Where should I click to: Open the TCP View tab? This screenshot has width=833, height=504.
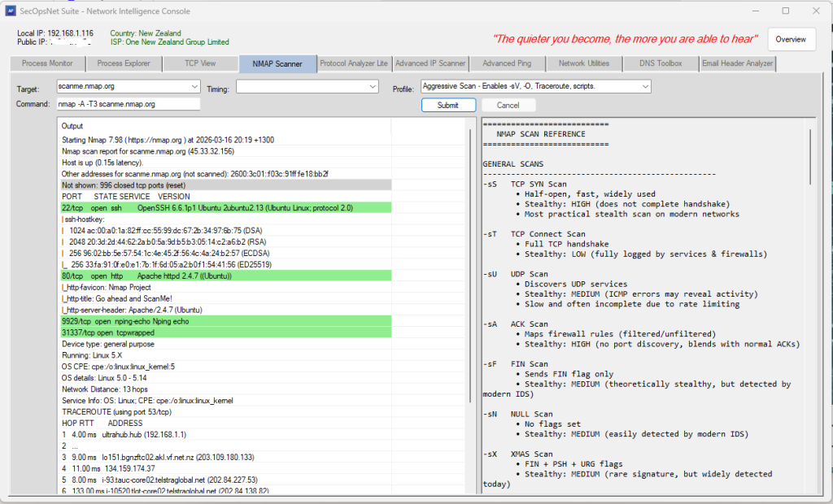tap(200, 63)
